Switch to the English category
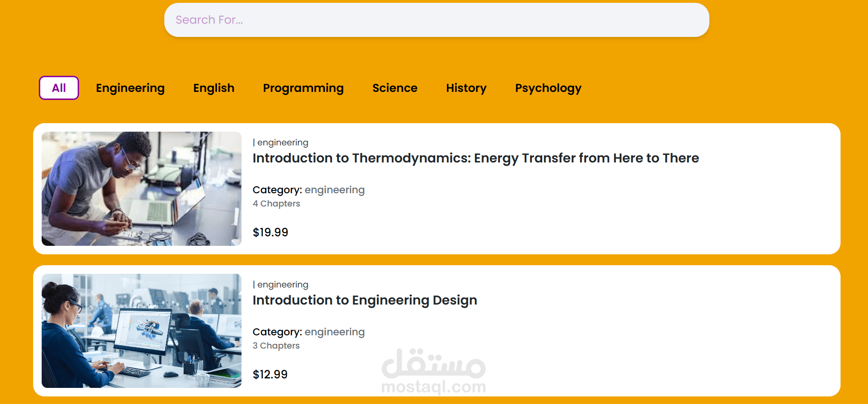Image resolution: width=868 pixels, height=404 pixels. coord(214,88)
